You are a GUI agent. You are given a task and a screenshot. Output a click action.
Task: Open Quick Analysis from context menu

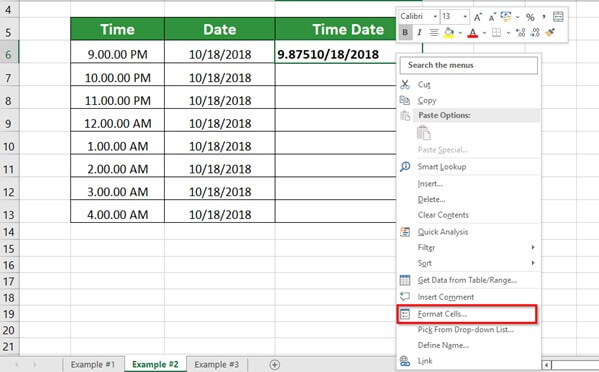pos(468,232)
